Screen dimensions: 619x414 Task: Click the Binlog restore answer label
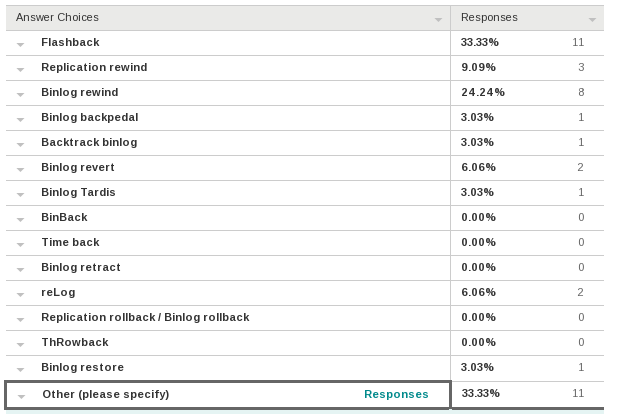point(82,367)
